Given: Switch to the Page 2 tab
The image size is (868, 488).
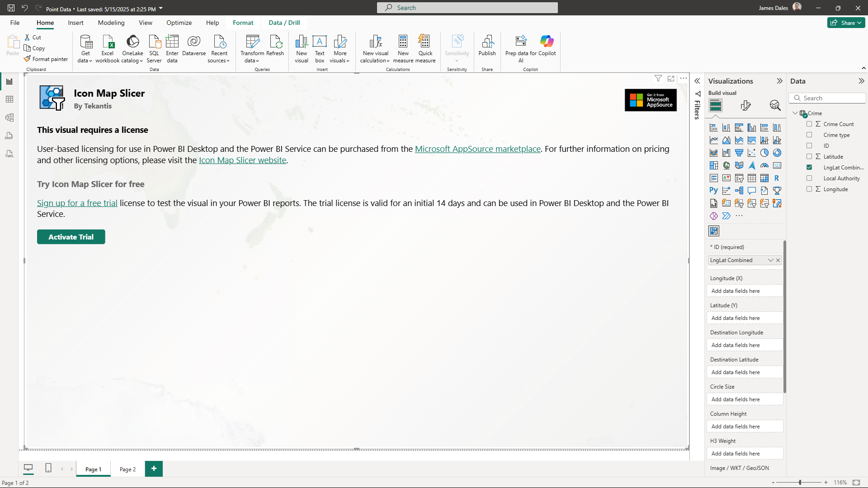Looking at the screenshot, I should click(x=127, y=469).
